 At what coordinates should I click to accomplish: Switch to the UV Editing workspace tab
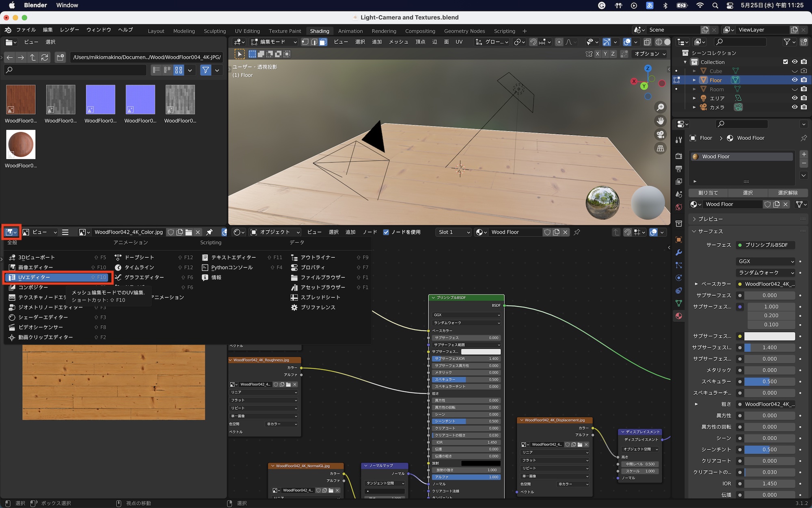click(247, 31)
